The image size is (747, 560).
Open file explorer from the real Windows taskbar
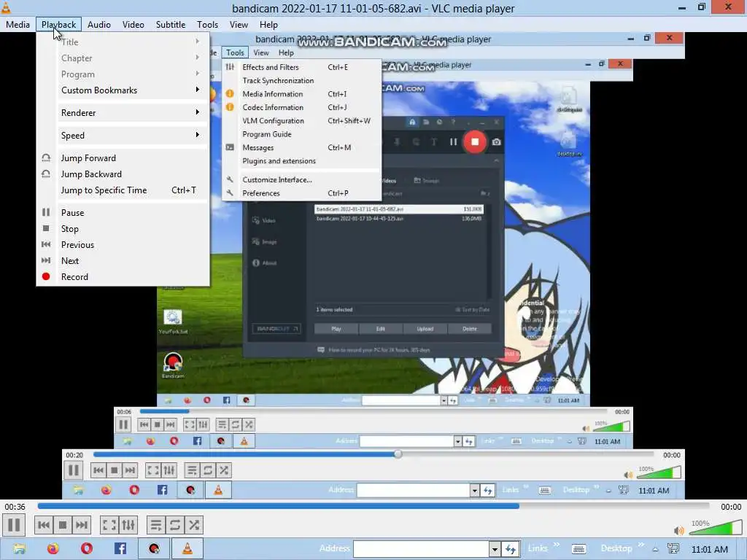point(19,548)
